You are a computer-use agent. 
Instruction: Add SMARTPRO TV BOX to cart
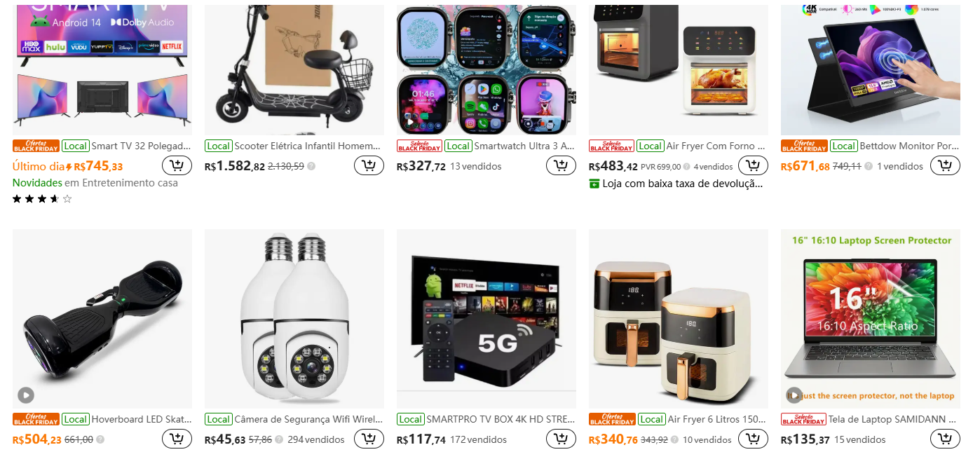coord(561,439)
